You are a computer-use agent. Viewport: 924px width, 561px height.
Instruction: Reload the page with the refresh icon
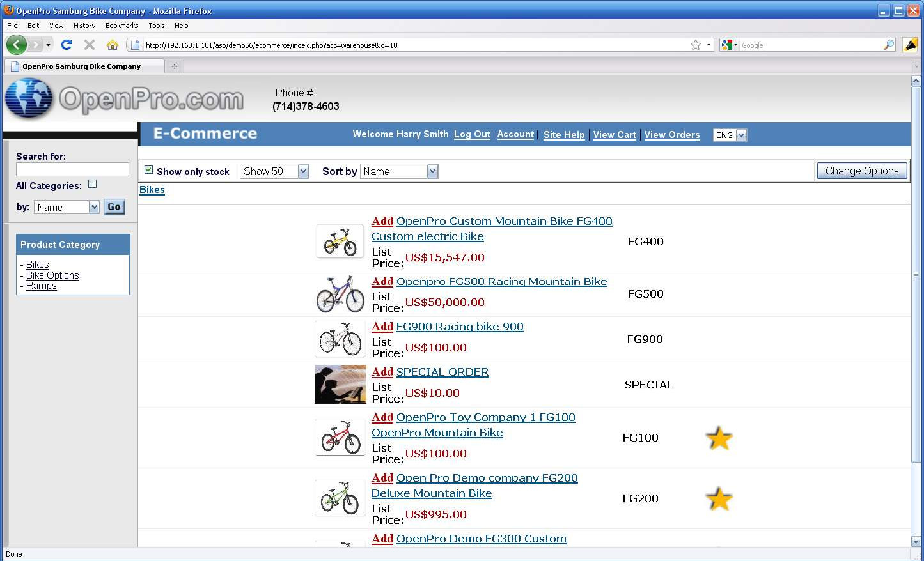[x=66, y=45]
